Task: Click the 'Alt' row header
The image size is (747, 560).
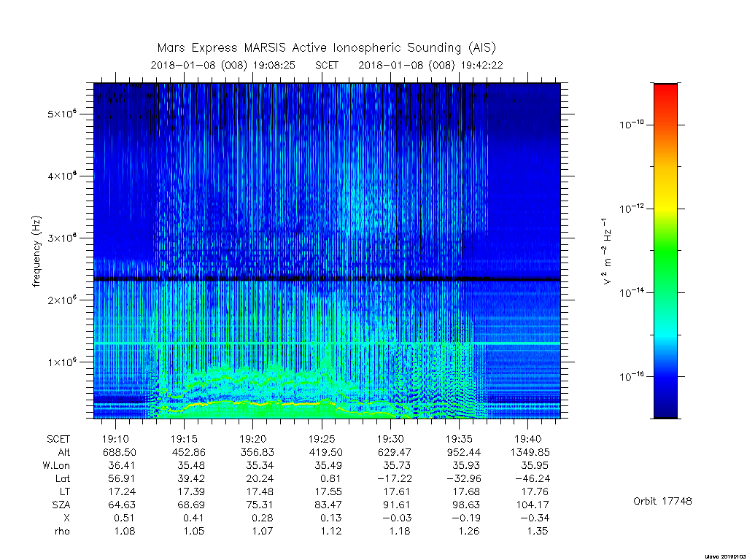Action: pyautogui.click(x=64, y=452)
